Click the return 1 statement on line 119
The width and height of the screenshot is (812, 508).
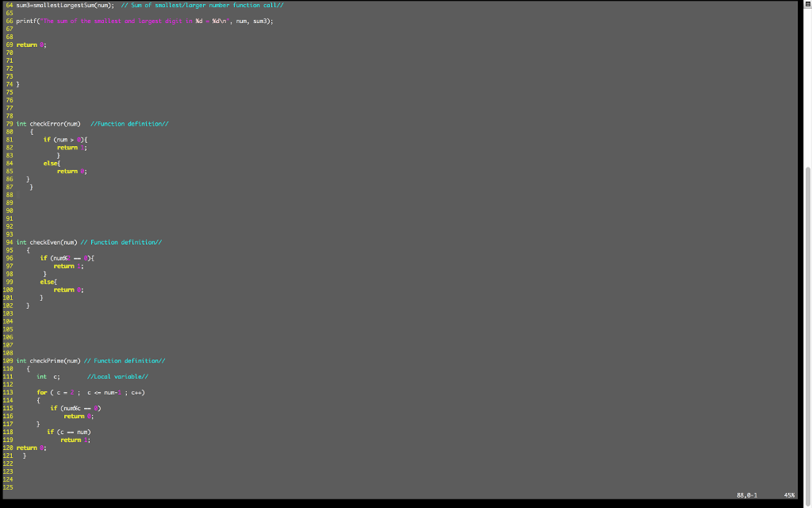click(75, 440)
